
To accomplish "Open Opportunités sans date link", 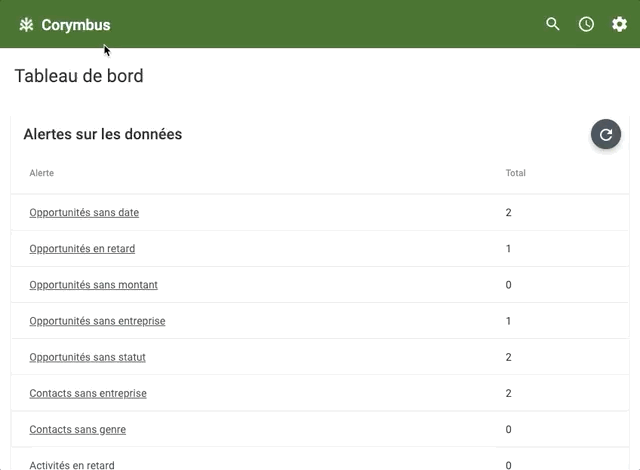I will coord(84,213).
